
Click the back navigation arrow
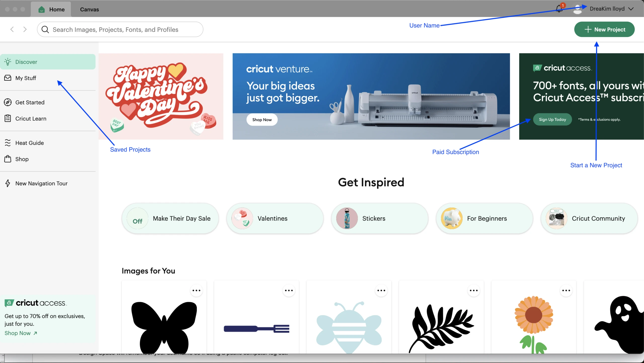[x=12, y=29]
